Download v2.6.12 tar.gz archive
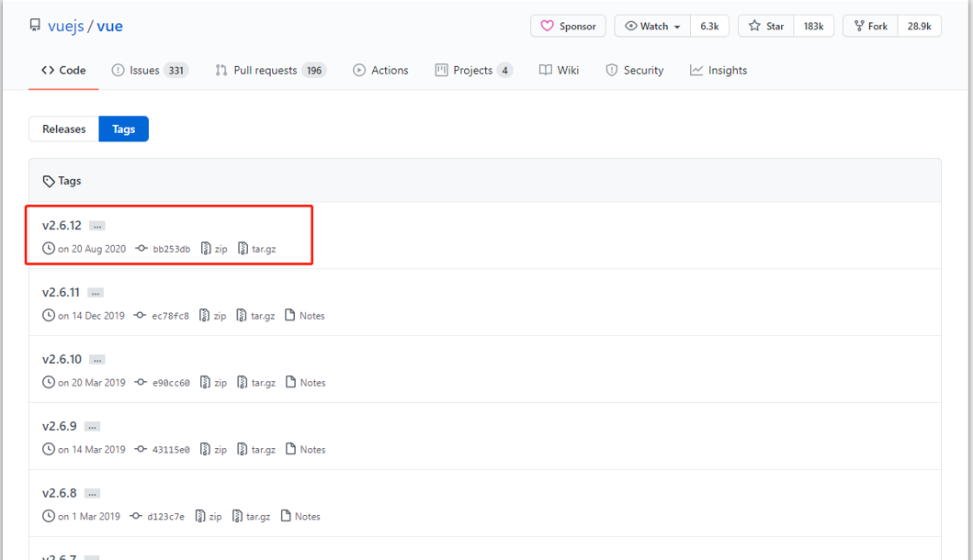This screenshot has height=560, width=973. pyautogui.click(x=257, y=249)
